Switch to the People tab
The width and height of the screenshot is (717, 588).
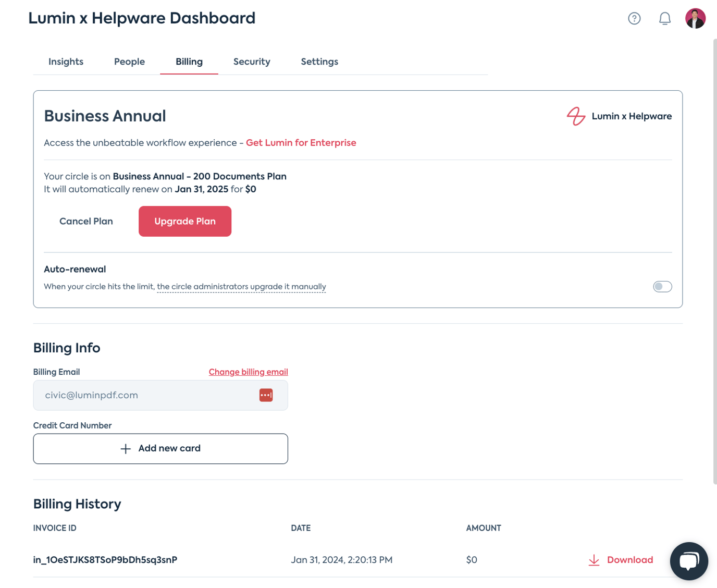tap(129, 62)
